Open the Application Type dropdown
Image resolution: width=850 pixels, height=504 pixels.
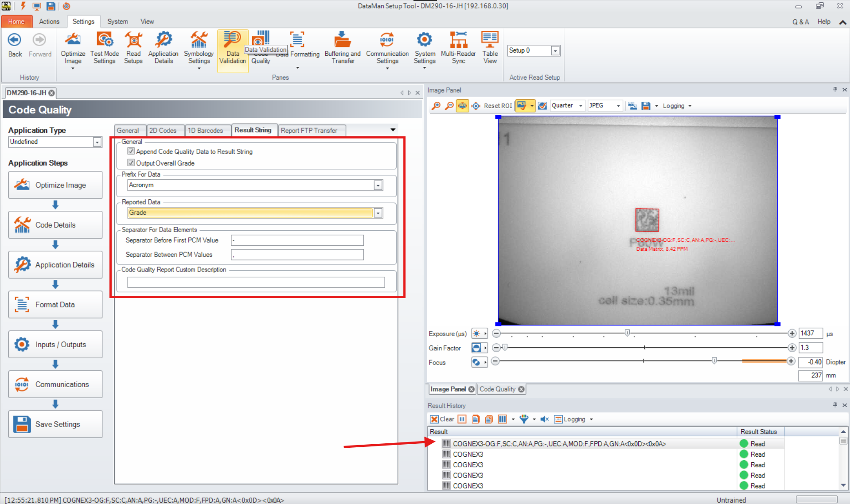(x=97, y=142)
